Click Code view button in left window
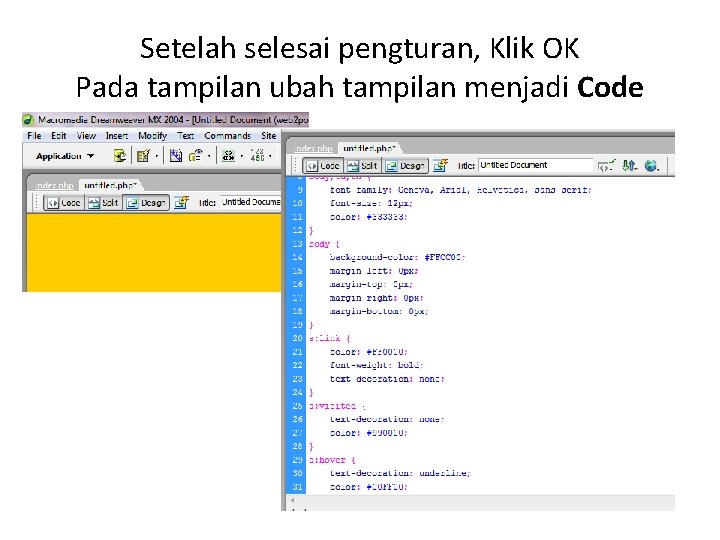 pos(64,202)
